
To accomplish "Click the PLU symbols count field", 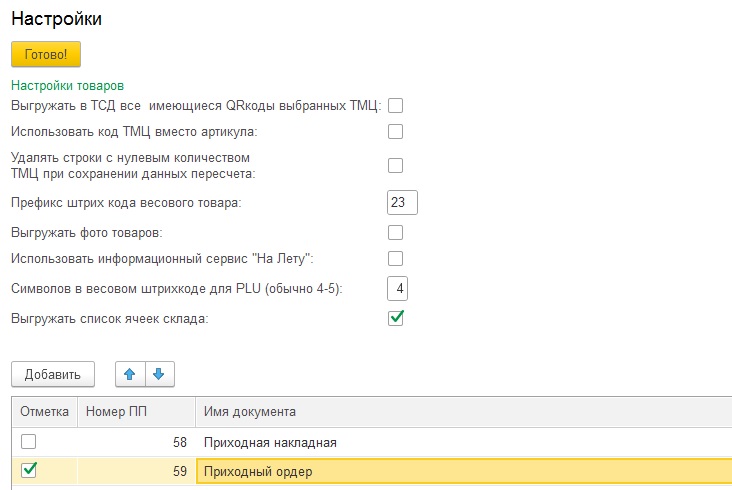I will pyautogui.click(x=399, y=289).
